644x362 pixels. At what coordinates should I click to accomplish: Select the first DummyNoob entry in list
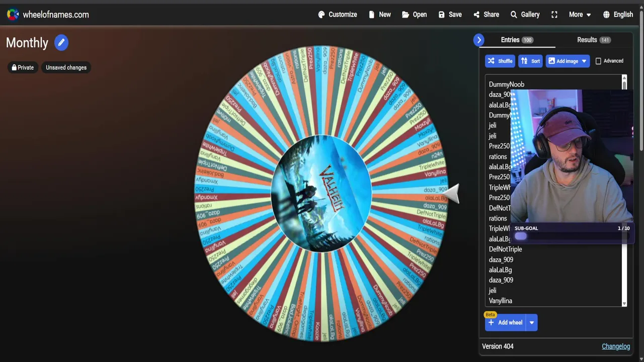coord(506,84)
